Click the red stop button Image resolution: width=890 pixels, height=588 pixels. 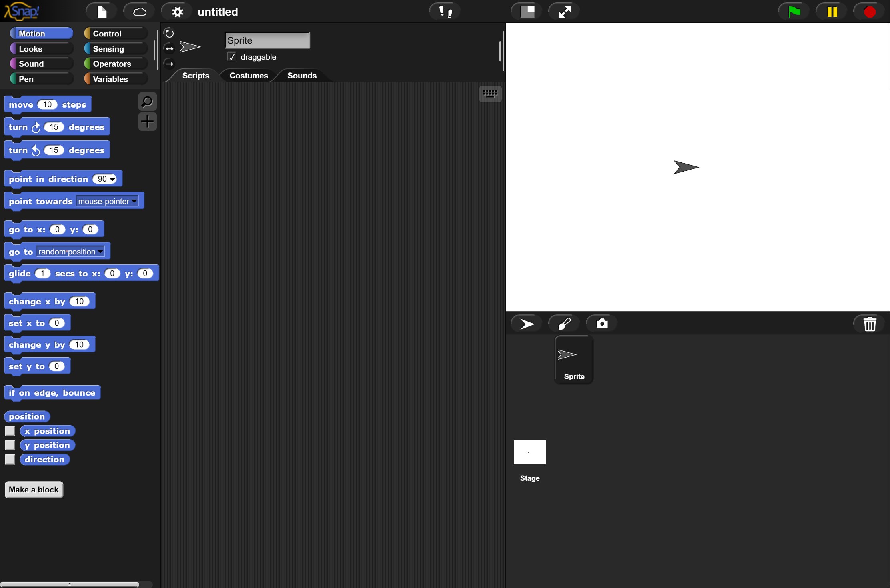(869, 12)
